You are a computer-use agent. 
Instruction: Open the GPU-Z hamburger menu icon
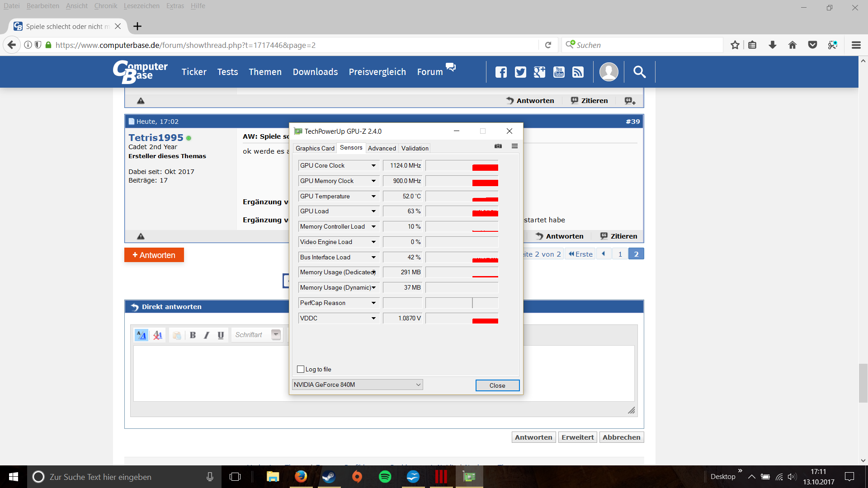click(514, 146)
